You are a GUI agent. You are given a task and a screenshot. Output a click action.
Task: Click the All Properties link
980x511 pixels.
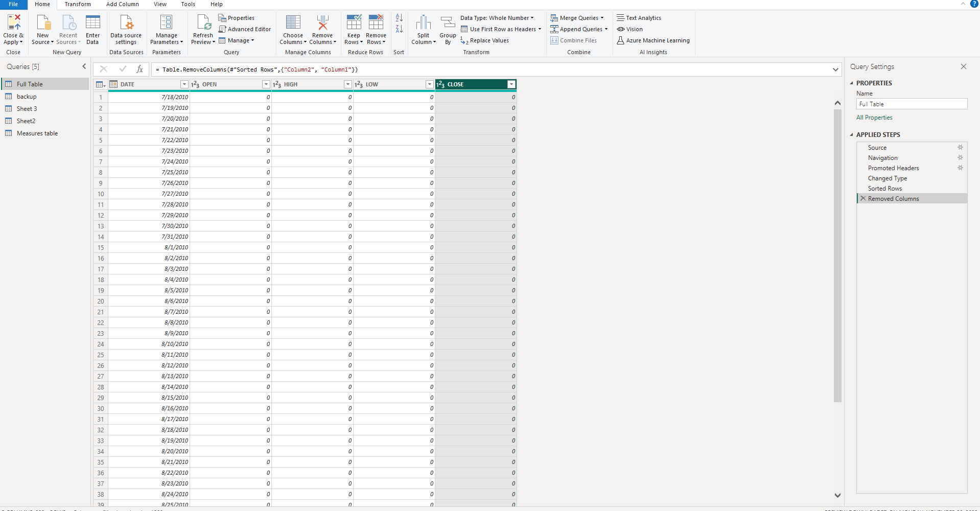pyautogui.click(x=874, y=118)
